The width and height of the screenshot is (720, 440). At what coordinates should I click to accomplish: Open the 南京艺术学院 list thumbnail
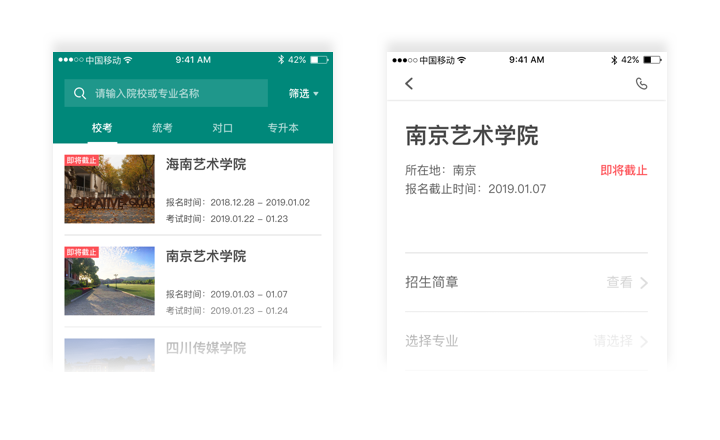pyautogui.click(x=109, y=281)
